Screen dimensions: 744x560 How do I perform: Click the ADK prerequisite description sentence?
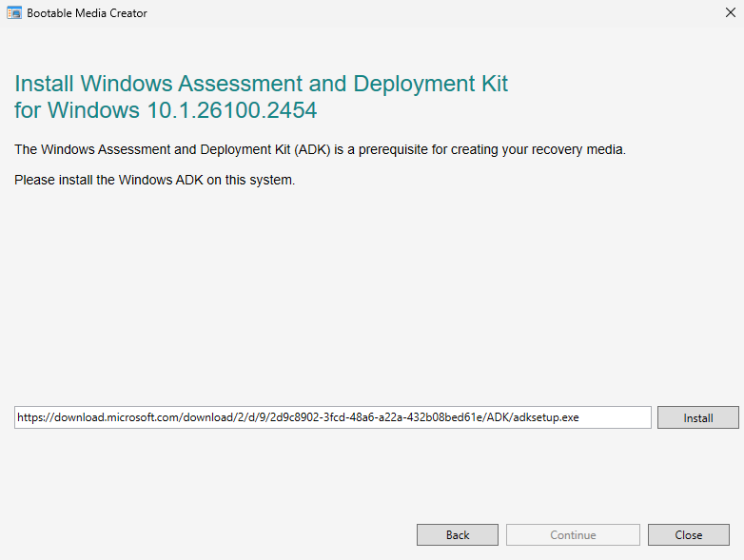point(321,149)
